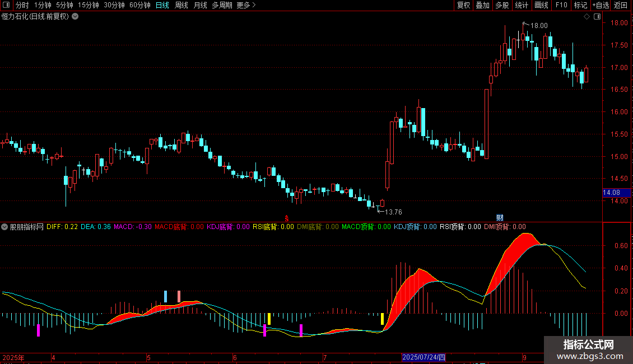633x364 pixels.
Task: Click the 0.60 level on indicator axis
Action: click(x=621, y=246)
